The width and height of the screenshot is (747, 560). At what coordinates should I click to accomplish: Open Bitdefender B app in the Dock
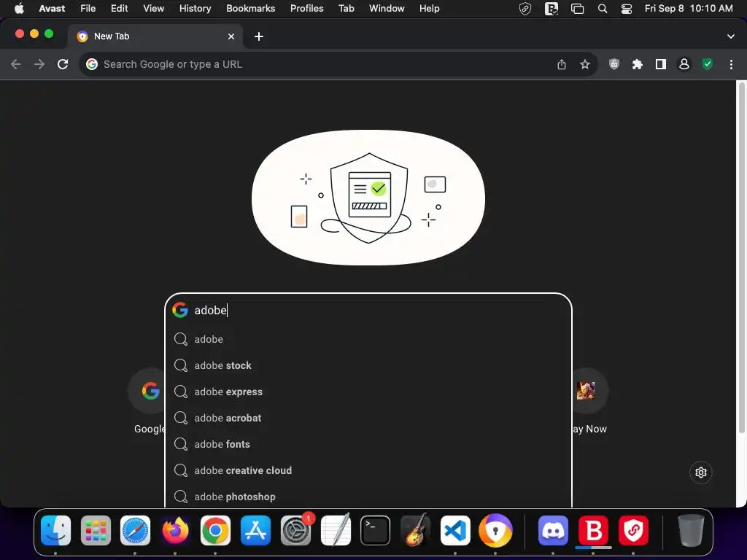click(593, 531)
